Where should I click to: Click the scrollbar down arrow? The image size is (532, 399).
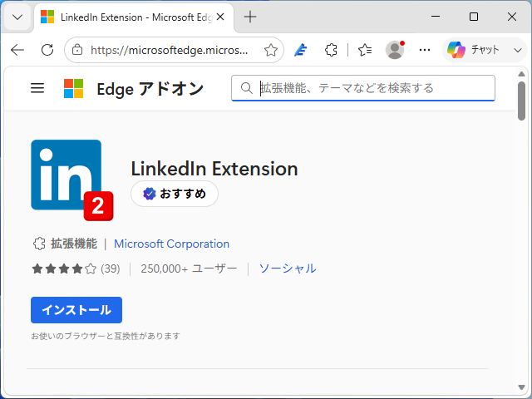(x=521, y=387)
